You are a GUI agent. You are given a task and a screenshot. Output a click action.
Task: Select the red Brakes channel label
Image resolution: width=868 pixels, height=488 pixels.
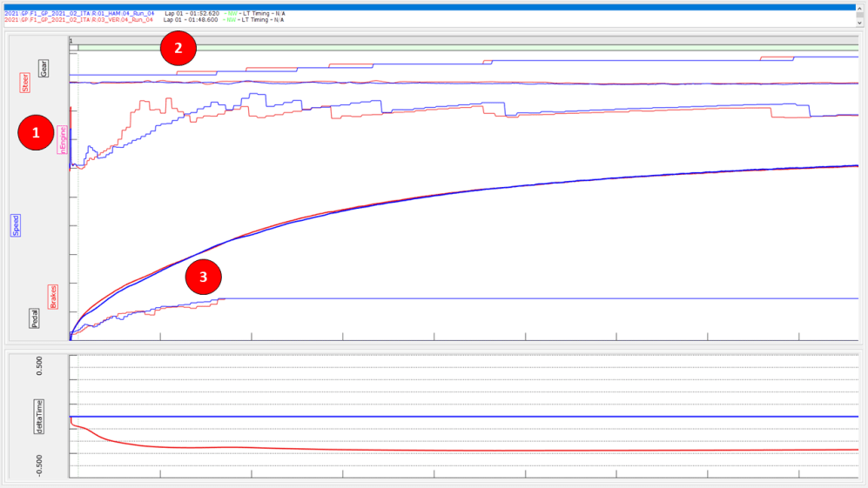click(53, 296)
